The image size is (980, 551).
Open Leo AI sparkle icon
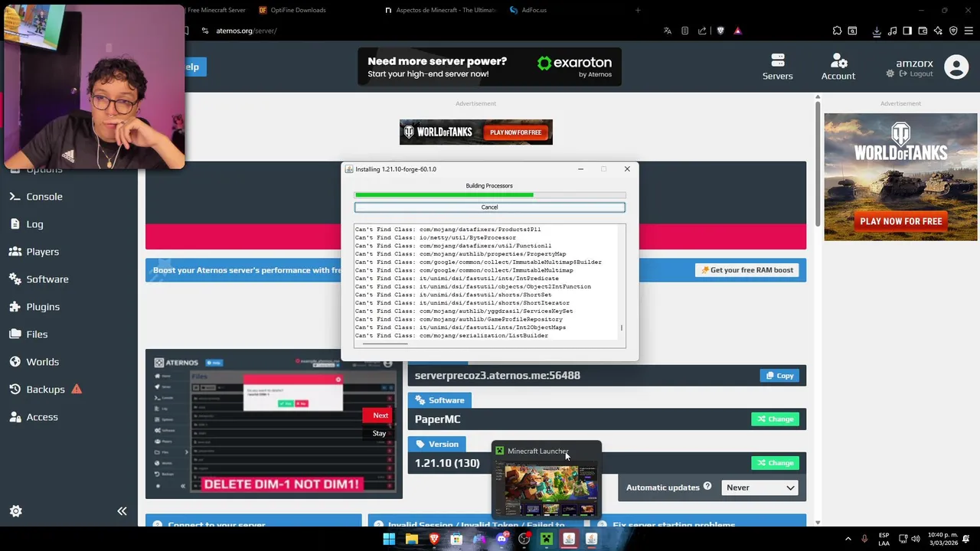tap(938, 31)
